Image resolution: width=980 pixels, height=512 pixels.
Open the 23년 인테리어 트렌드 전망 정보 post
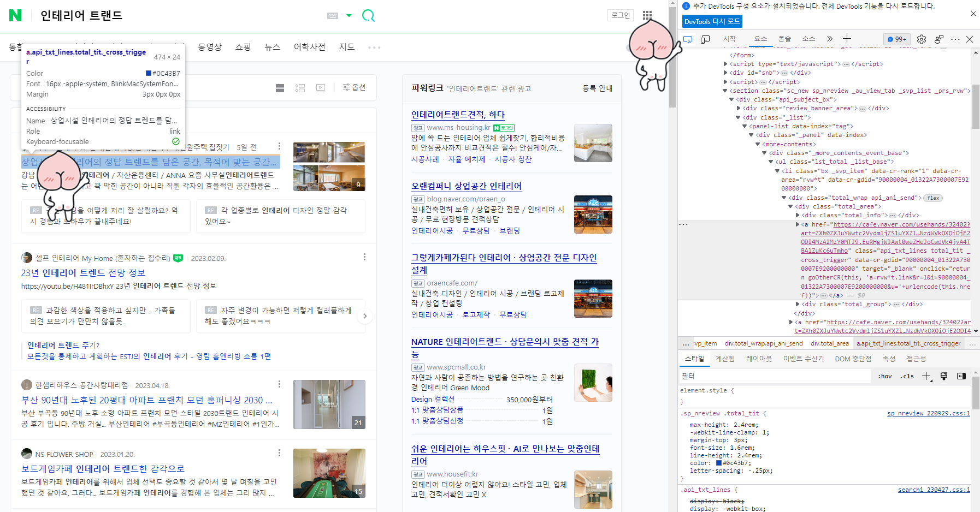83,272
